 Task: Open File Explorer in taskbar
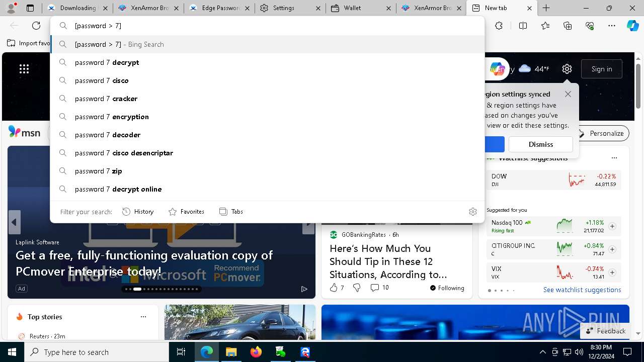point(231,352)
